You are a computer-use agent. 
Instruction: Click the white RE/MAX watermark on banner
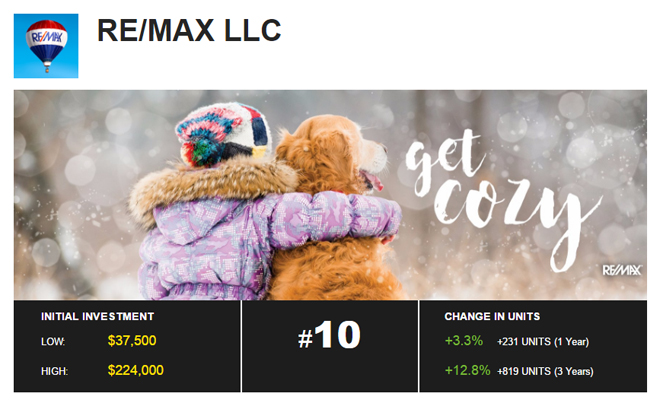(622, 270)
